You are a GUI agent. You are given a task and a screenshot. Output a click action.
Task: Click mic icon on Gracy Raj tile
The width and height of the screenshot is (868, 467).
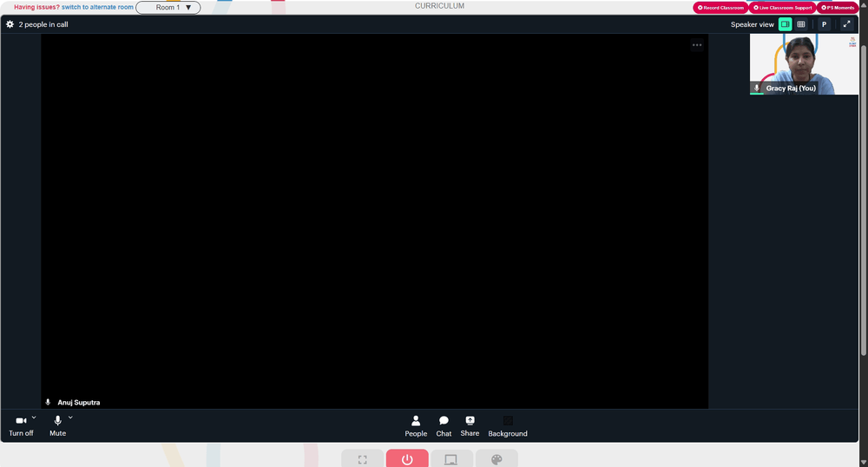(x=757, y=88)
